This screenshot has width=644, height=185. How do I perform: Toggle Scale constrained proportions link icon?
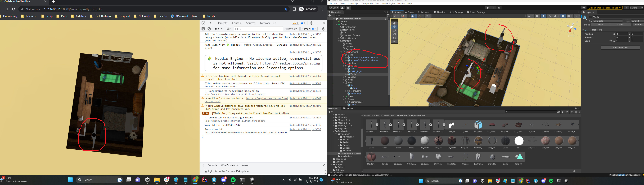pos(610,41)
